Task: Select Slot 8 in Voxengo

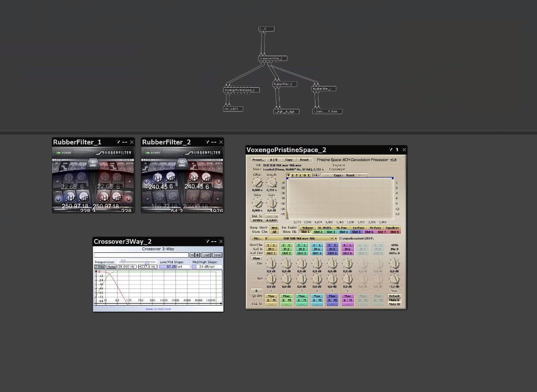Action: [x=394, y=232]
